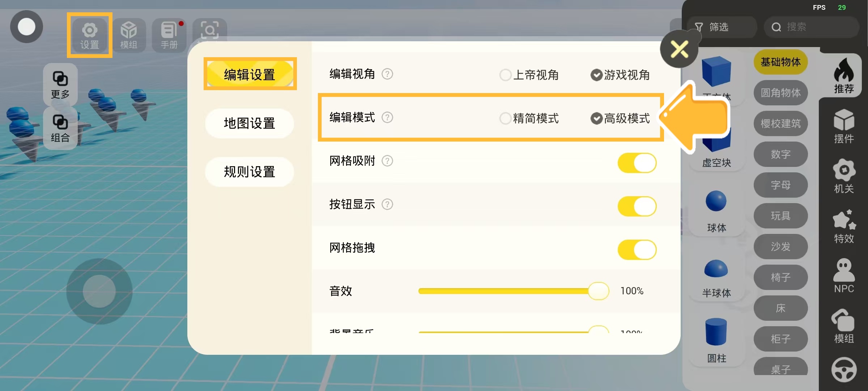This screenshot has height=391, width=868.
Task: Click the 组合 combine icon
Action: pos(60,128)
